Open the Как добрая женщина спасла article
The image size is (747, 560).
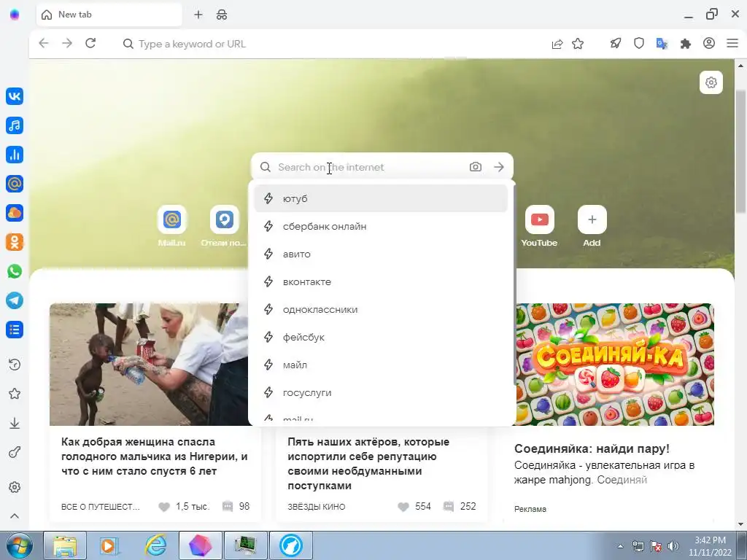155,456
